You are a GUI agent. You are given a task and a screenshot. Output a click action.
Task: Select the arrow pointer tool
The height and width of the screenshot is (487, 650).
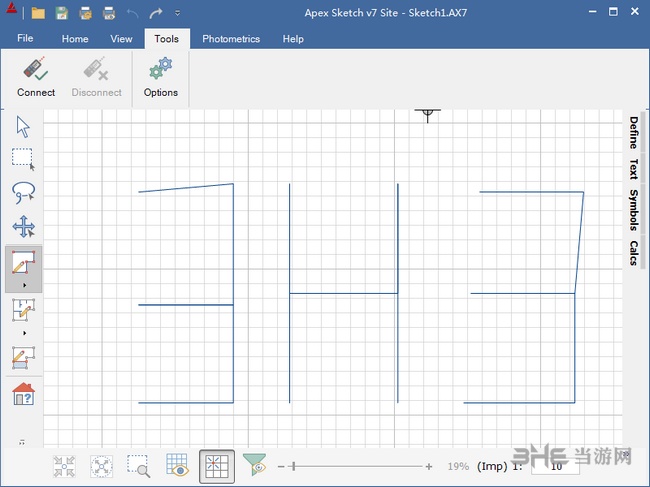pyautogui.click(x=23, y=127)
